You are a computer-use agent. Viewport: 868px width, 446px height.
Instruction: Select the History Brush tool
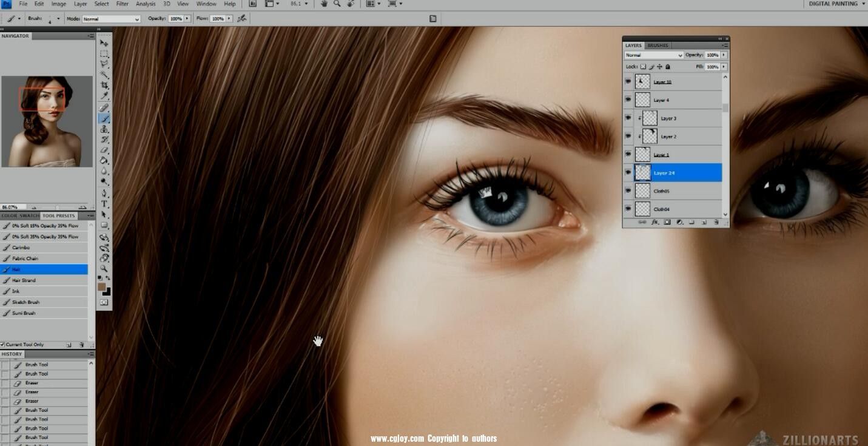[104, 139]
